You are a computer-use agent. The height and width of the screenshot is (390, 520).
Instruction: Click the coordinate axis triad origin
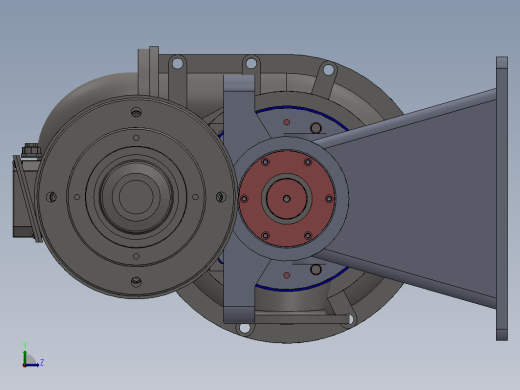[24, 365]
